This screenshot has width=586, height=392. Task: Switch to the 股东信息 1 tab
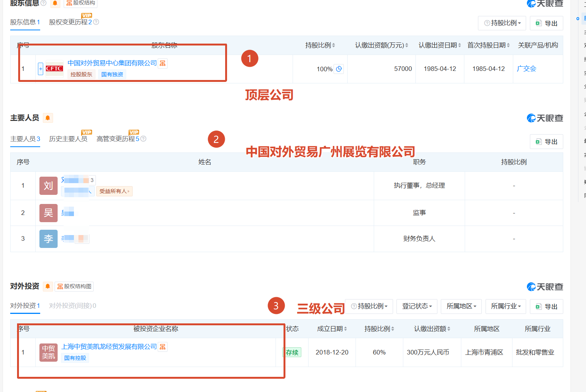tap(25, 22)
